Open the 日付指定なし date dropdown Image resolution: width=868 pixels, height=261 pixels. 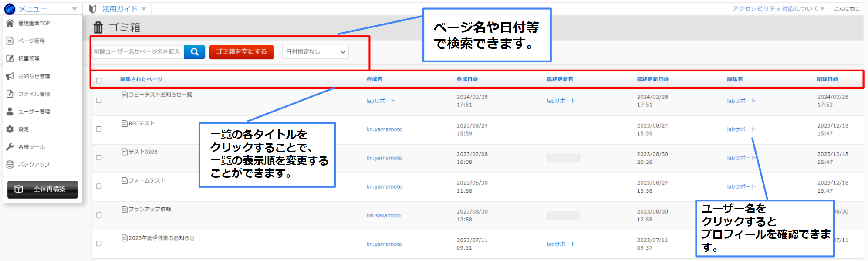315,52
